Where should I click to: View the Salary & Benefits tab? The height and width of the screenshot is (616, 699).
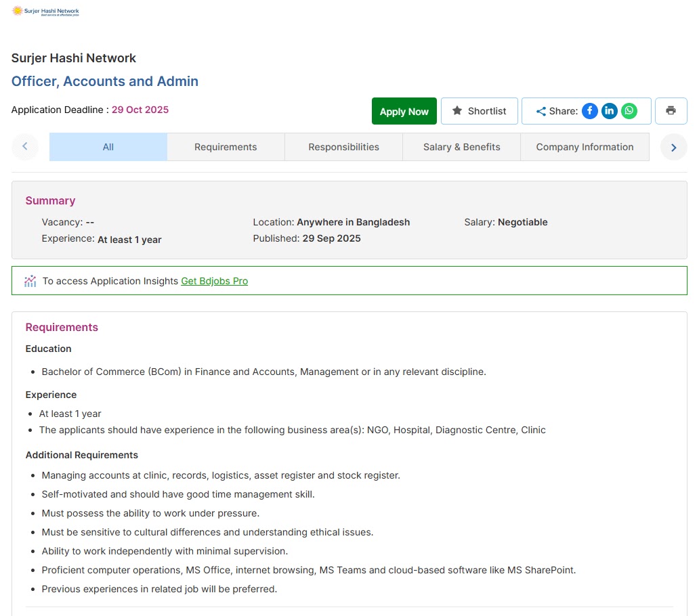pos(461,147)
